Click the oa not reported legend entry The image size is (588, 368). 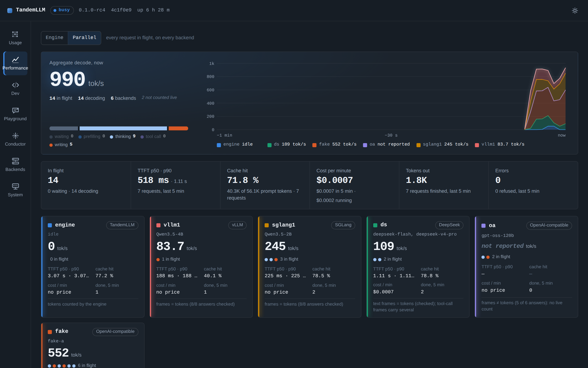tap(386, 144)
